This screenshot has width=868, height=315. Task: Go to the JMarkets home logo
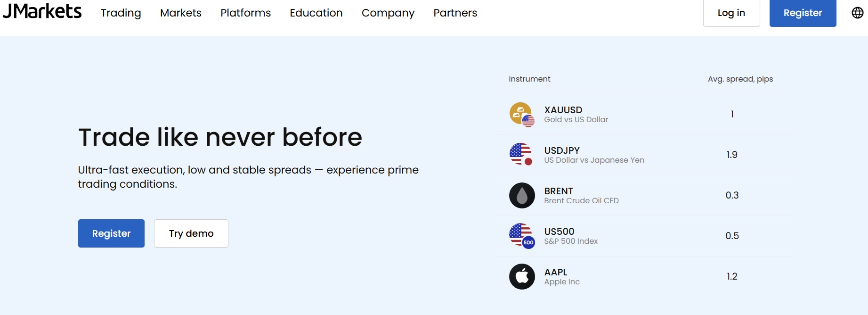tap(42, 12)
